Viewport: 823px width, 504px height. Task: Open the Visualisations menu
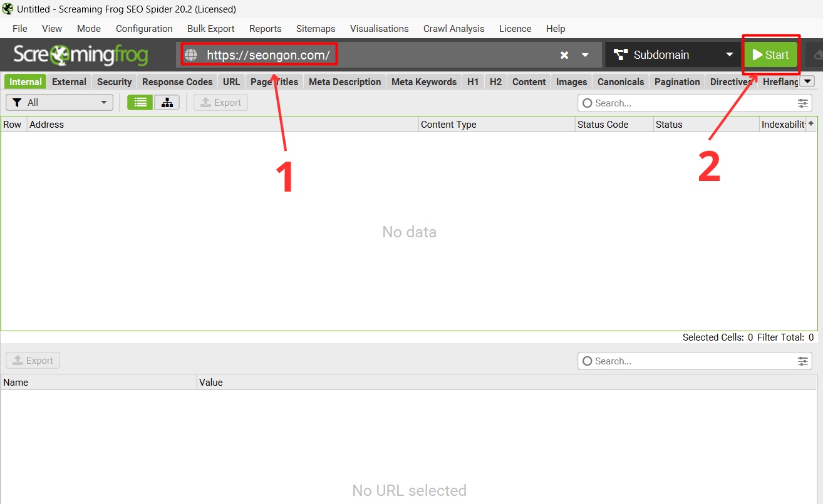(380, 29)
